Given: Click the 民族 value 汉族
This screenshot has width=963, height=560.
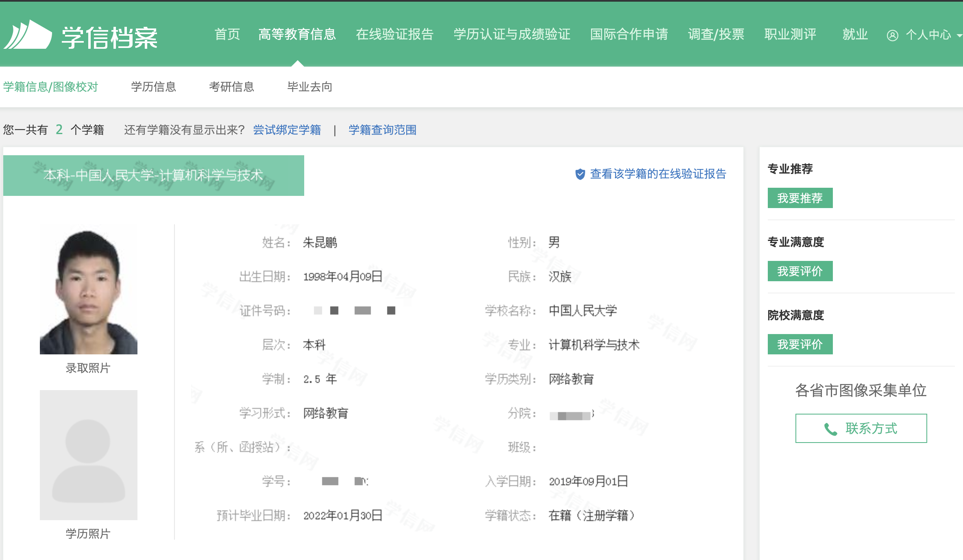Looking at the screenshot, I should (560, 277).
